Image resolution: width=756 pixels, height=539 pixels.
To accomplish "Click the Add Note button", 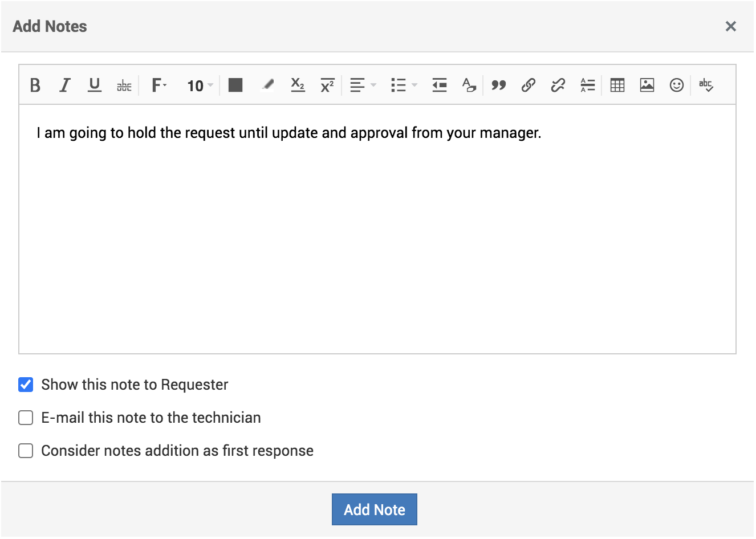I will point(375,509).
